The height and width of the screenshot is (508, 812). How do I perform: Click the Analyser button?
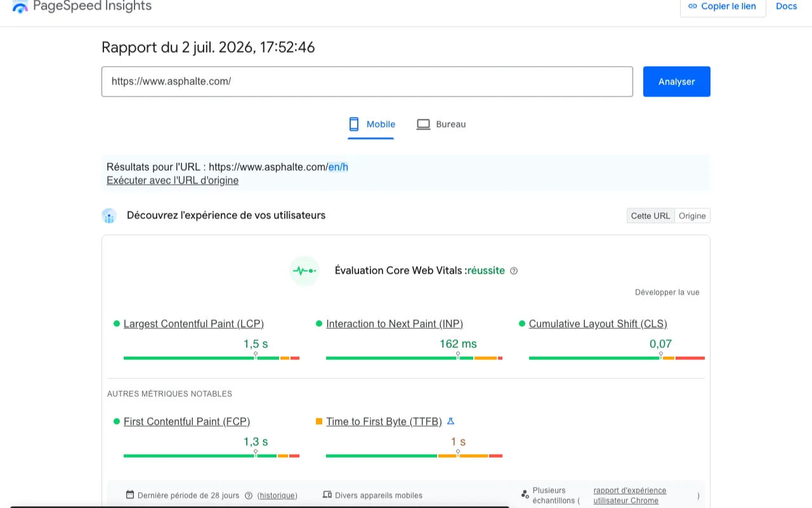[677, 82]
